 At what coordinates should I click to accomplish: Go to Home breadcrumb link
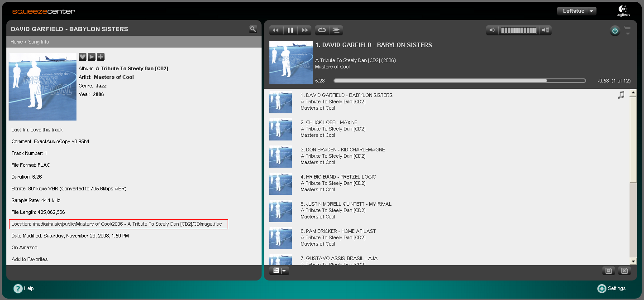point(16,42)
